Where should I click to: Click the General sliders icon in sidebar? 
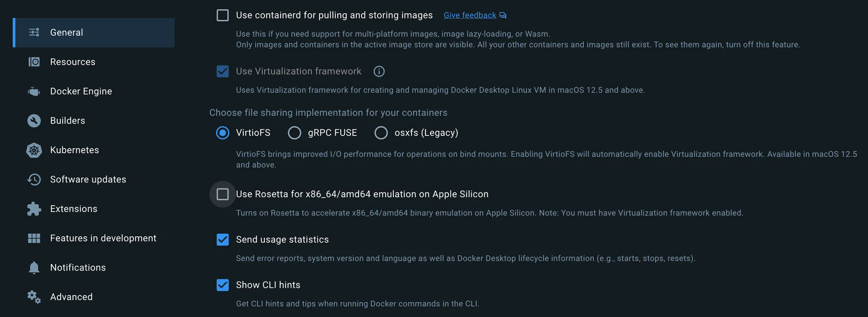pos(34,32)
